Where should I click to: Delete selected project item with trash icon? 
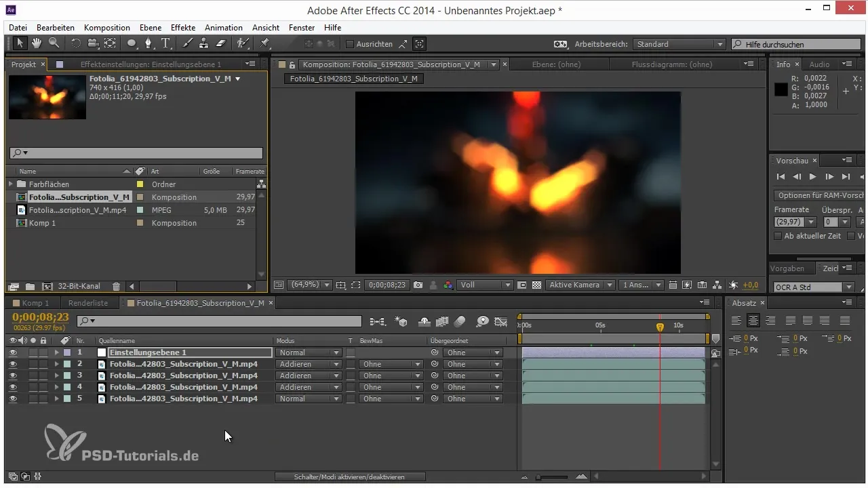[x=116, y=287]
